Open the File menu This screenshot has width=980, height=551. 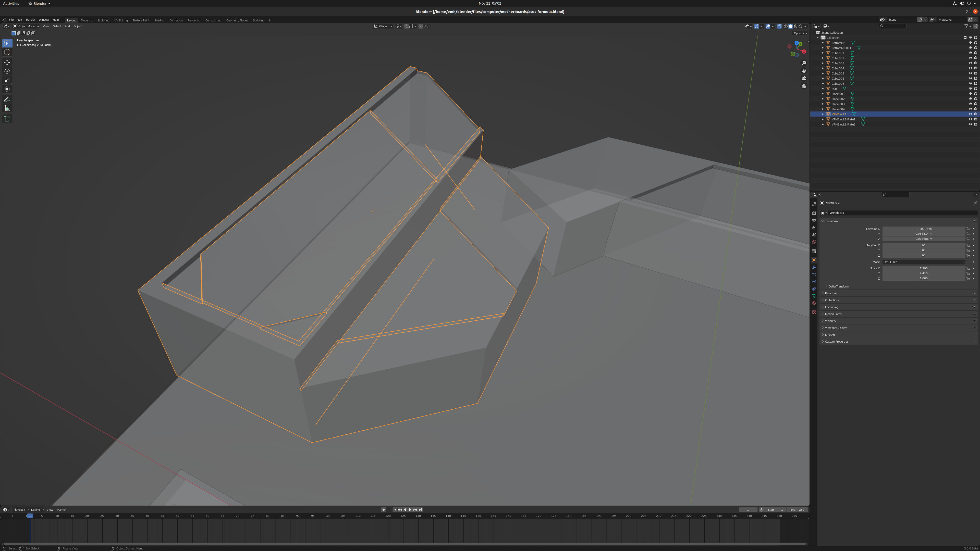coord(11,20)
